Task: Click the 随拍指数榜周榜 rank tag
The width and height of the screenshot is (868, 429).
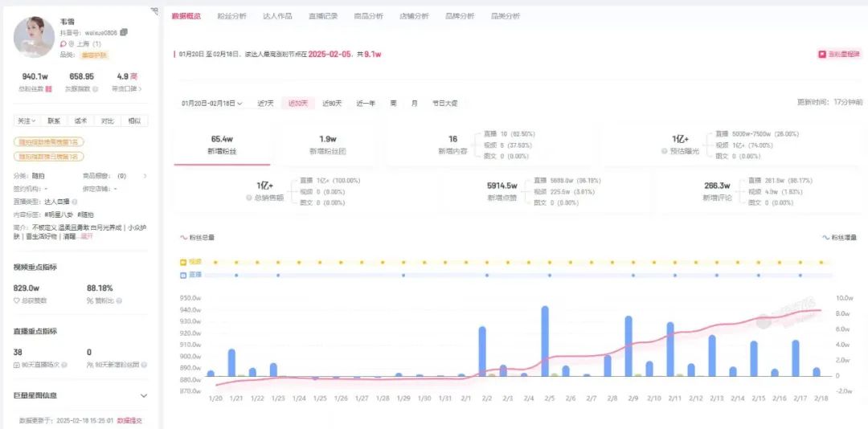Action: tap(49, 142)
